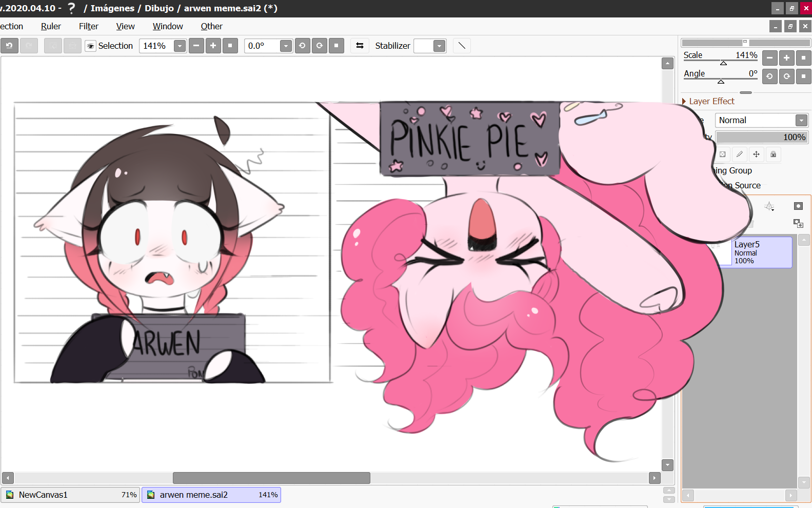This screenshot has width=812, height=508.
Task: Click canvas horizontal scrollbar left arrow
Action: coord(8,478)
